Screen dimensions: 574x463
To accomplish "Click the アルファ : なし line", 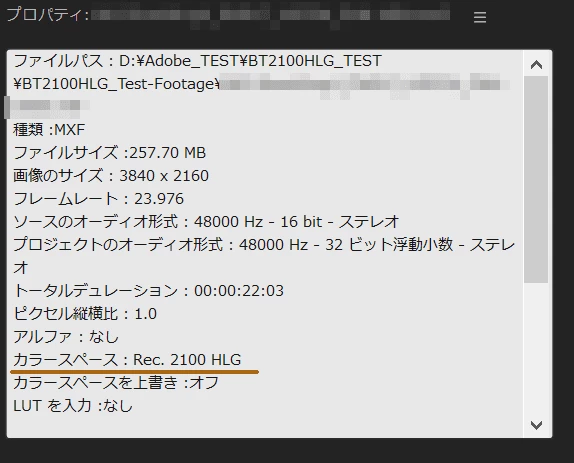I will click(x=66, y=337).
